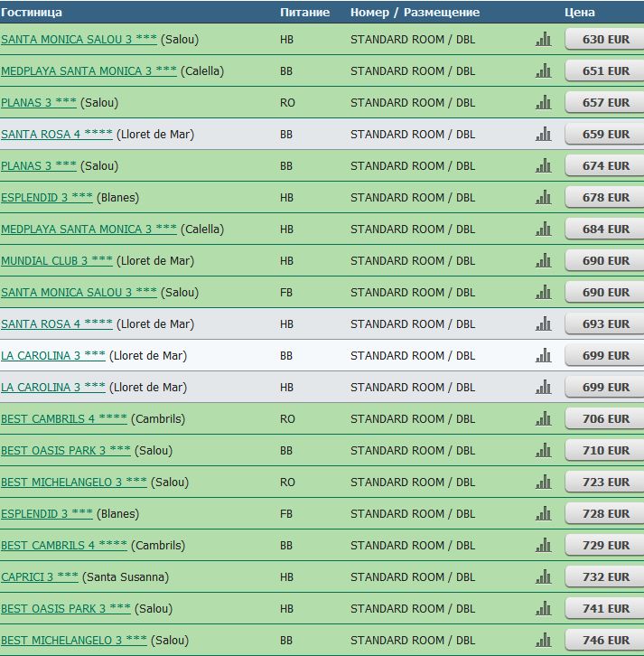Open price chart icon for SANTA MONICA SALOU HB row
644x656 pixels.
543,39
